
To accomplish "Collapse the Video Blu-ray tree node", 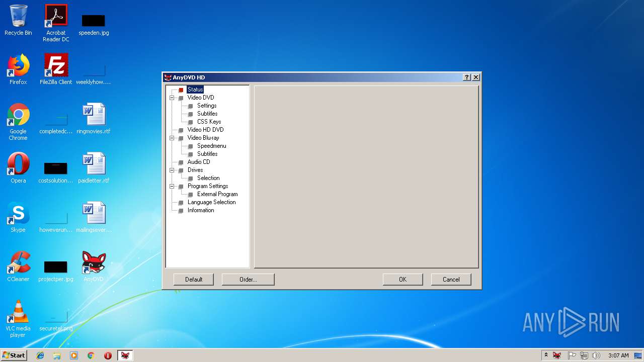I will pos(172,138).
